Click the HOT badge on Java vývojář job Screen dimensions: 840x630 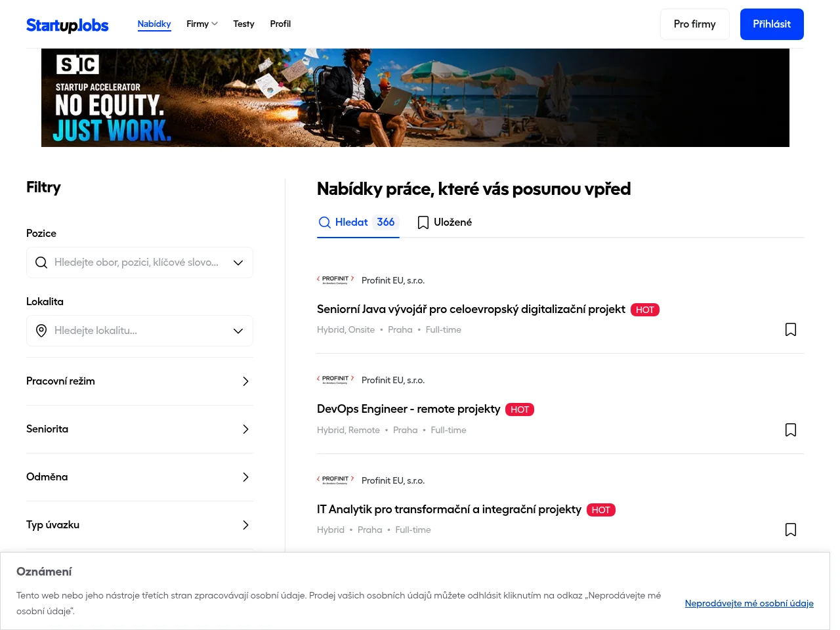coord(645,310)
